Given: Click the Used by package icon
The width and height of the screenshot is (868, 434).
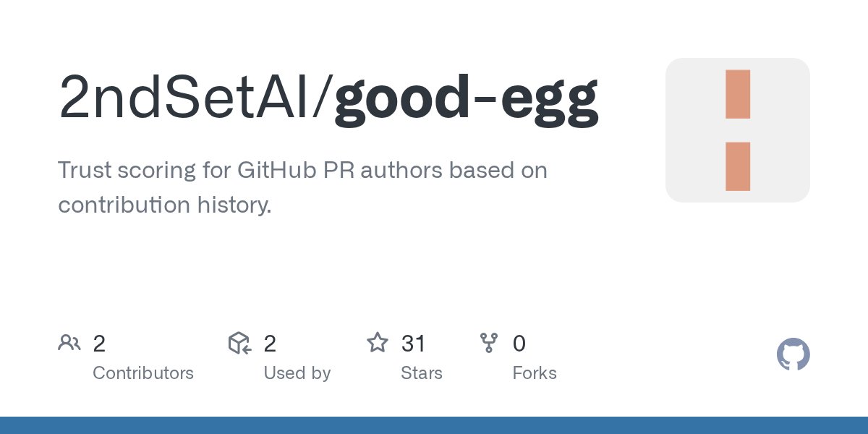Looking at the screenshot, I should 239,343.
